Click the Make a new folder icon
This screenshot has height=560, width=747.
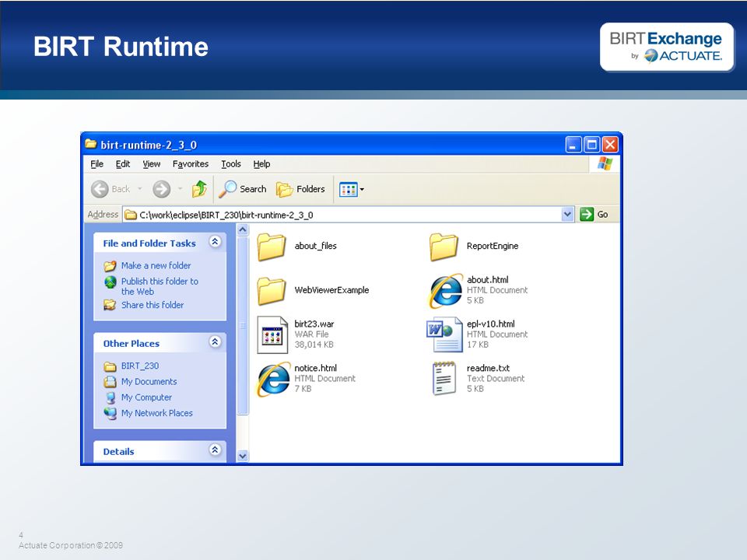(110, 266)
